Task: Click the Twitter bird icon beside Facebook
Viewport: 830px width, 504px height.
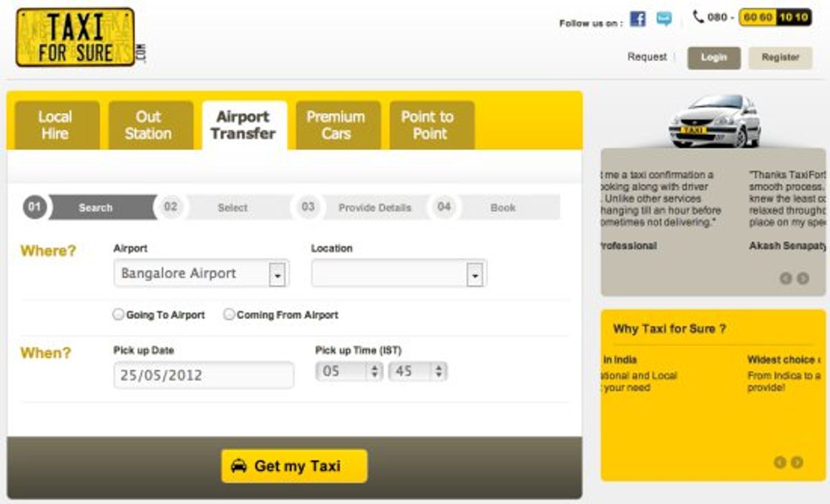Action: [x=663, y=19]
